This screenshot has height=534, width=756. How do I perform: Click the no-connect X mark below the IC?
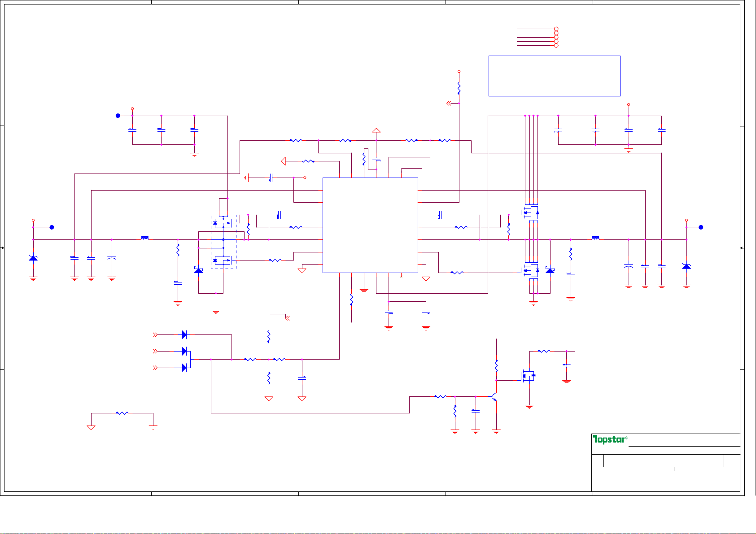pyautogui.click(x=401, y=276)
